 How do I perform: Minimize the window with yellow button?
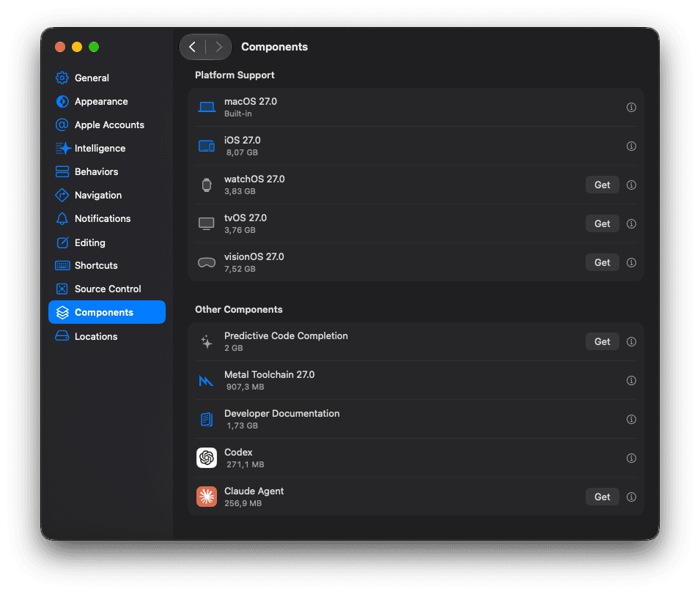[77, 47]
